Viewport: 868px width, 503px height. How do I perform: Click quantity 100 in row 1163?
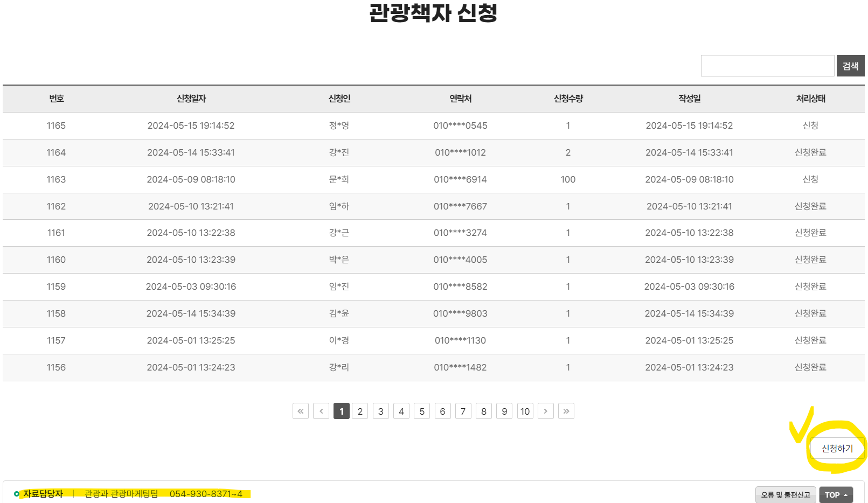[568, 179]
